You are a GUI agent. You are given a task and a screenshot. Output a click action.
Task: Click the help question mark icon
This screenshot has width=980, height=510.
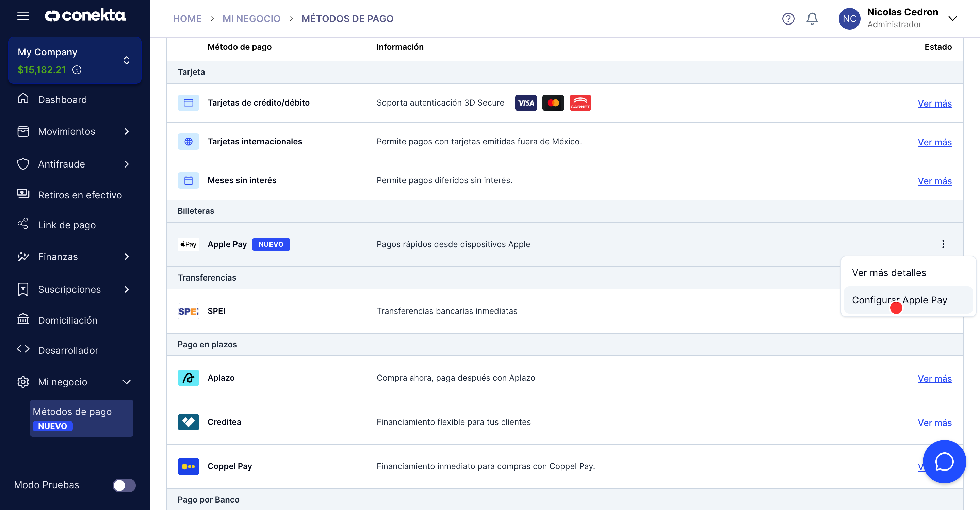tap(788, 19)
